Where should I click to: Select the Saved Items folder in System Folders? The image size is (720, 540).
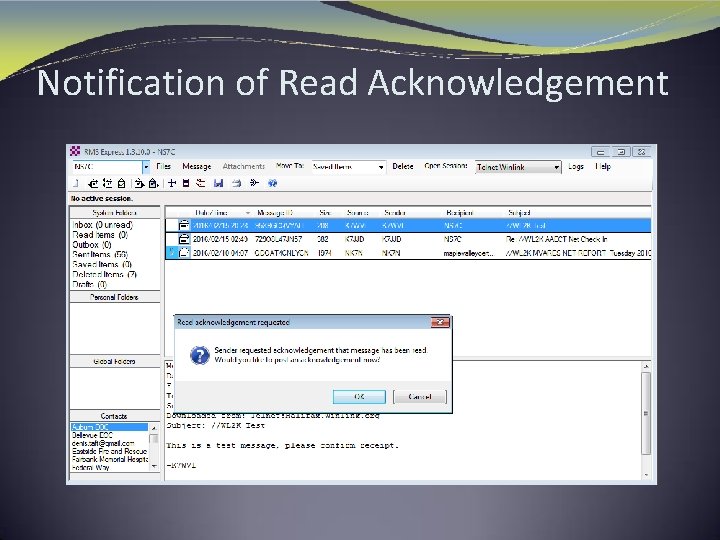102,264
